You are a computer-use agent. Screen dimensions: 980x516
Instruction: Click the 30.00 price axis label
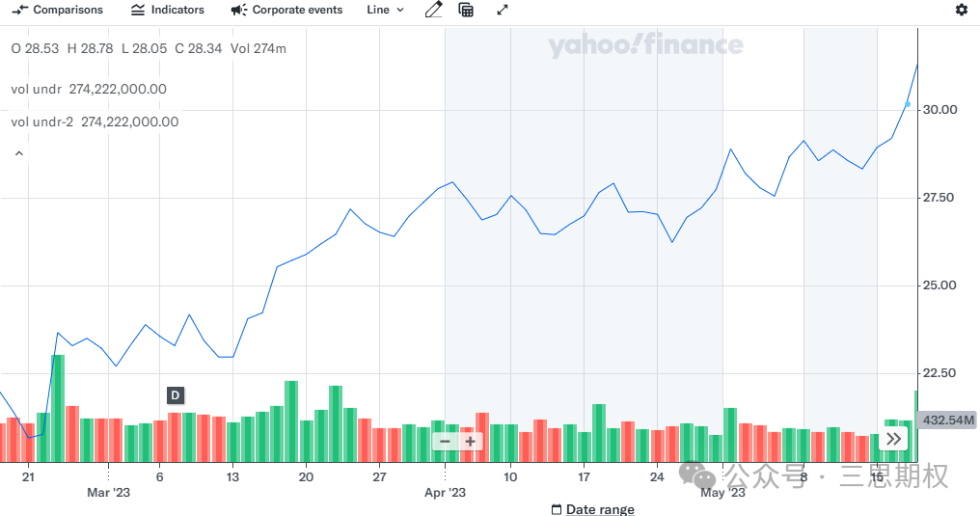point(940,110)
